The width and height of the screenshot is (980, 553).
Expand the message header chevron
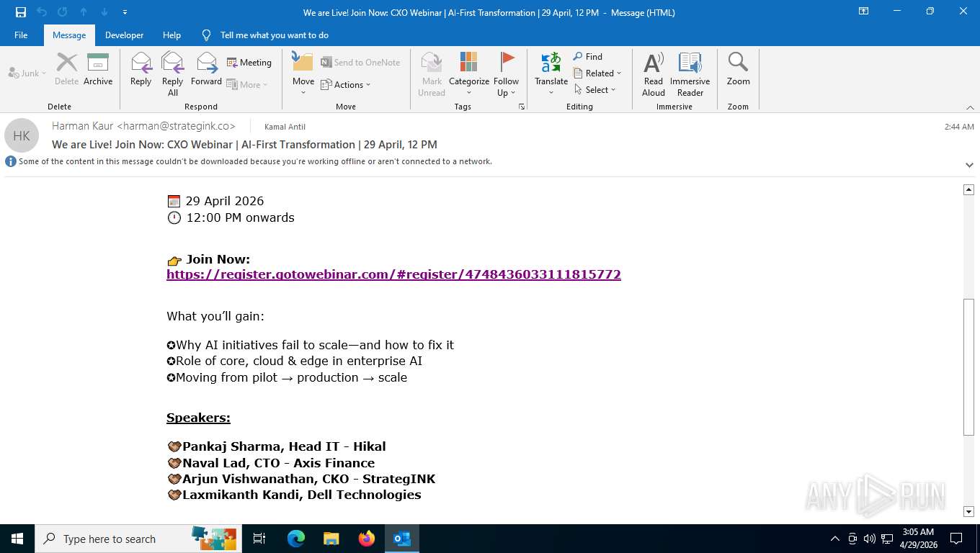pos(969,165)
